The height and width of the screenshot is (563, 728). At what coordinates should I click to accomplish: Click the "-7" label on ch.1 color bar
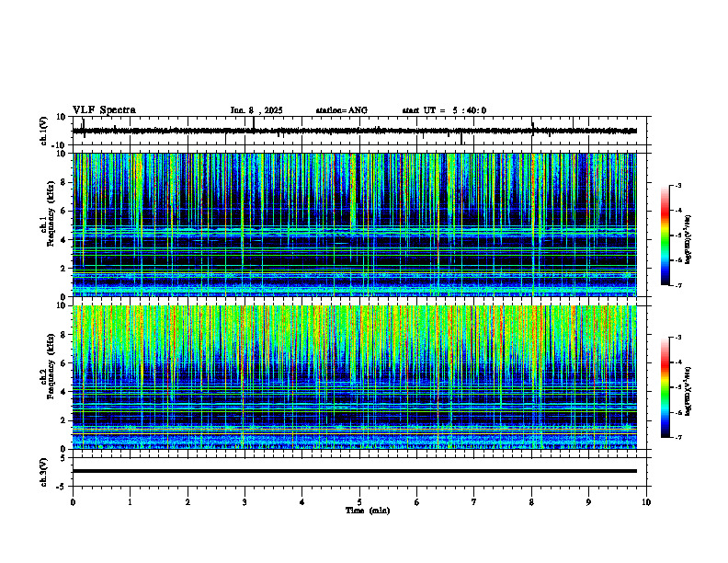click(x=678, y=285)
